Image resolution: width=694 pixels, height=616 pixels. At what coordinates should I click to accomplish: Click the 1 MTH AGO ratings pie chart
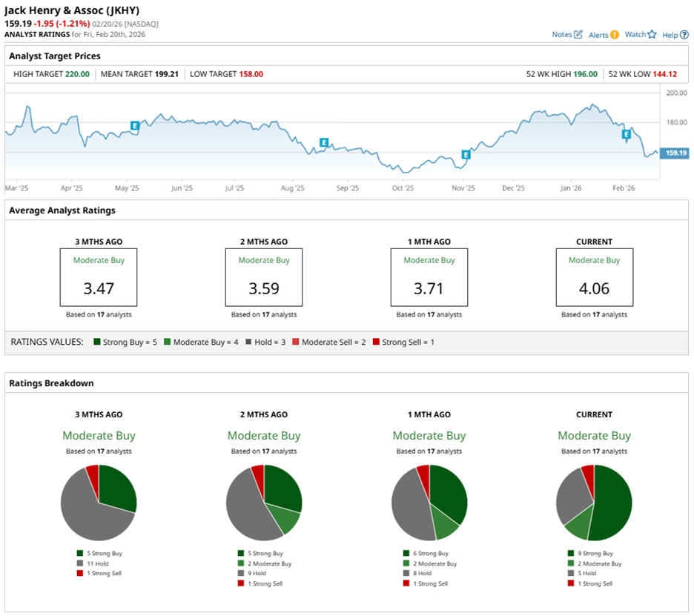click(x=429, y=503)
